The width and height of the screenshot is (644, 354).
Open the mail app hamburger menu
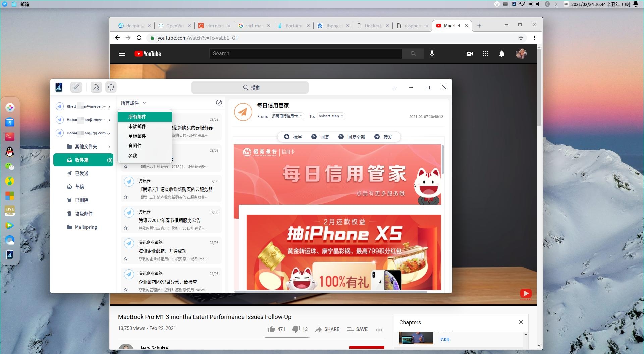394,87
